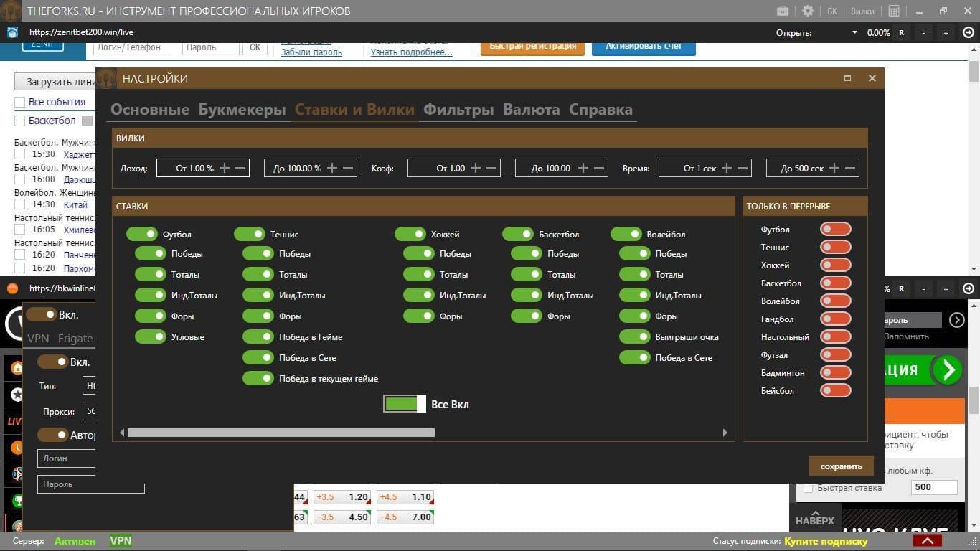Click the zenitbet site favicon icon
Screen dimensions: 980x551
coord(12,32)
